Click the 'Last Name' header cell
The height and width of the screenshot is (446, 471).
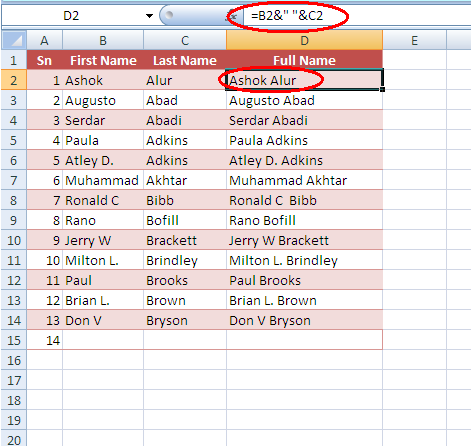click(x=185, y=60)
